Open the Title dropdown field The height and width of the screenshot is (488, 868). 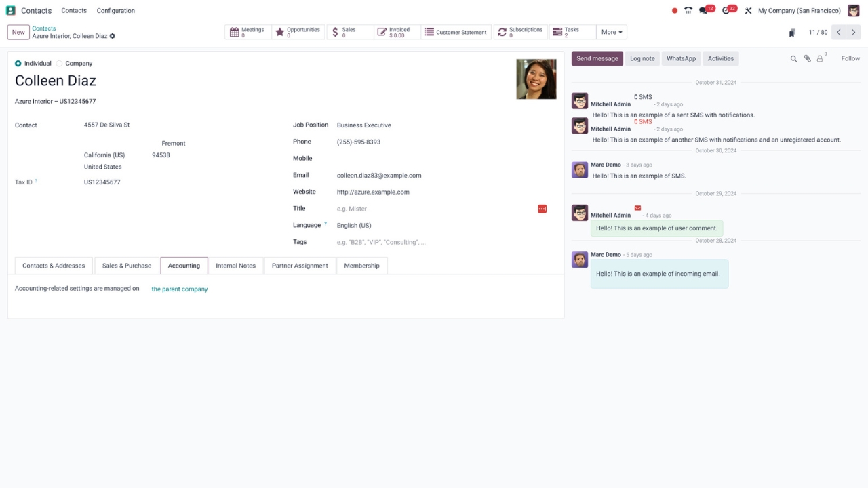[x=436, y=209]
